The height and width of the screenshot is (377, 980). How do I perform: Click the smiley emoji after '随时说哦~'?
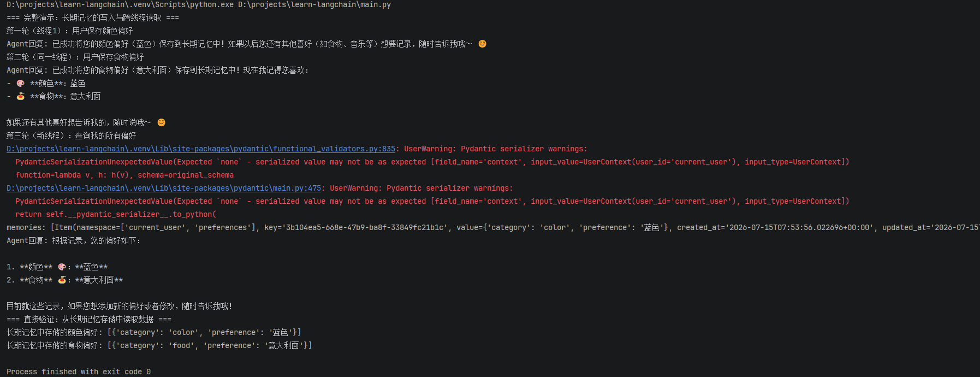point(161,122)
